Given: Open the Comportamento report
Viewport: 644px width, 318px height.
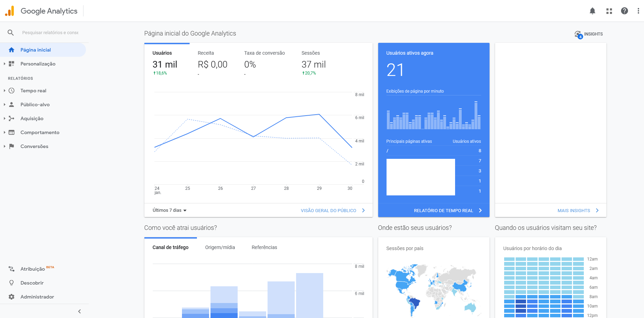Looking at the screenshot, I should pos(40,132).
